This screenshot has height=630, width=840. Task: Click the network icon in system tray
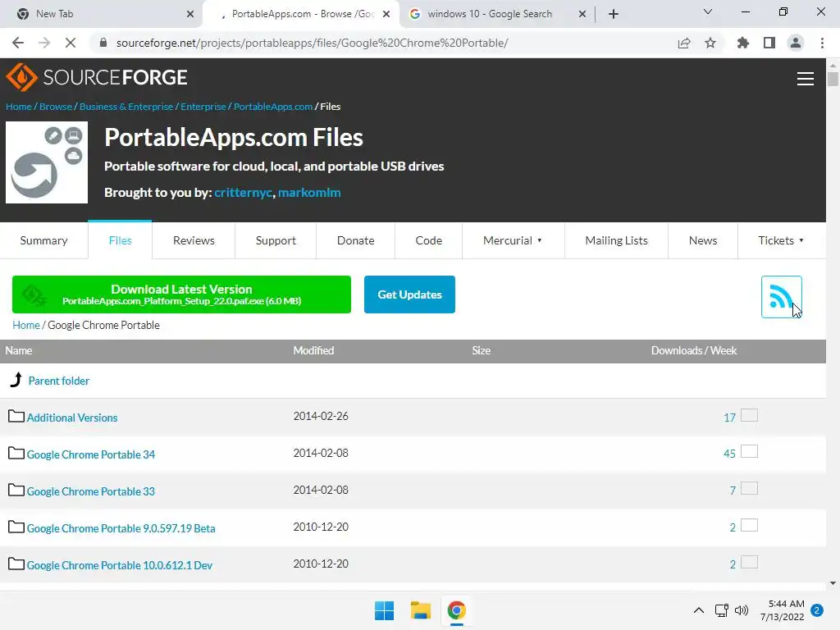pos(722,610)
